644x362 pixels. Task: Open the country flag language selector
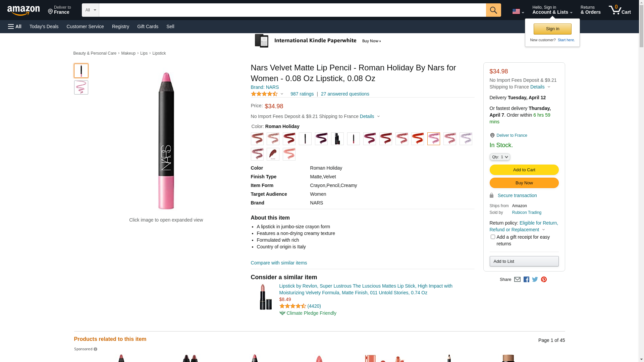click(518, 11)
